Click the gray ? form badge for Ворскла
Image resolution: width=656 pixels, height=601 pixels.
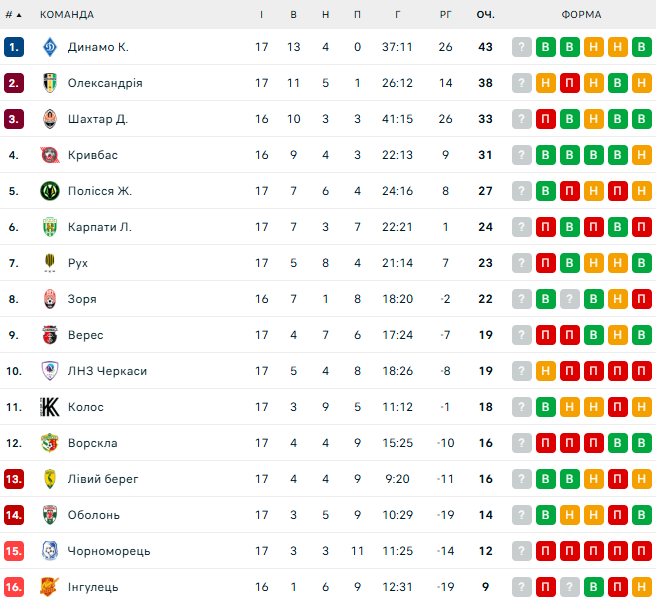[x=521, y=443]
